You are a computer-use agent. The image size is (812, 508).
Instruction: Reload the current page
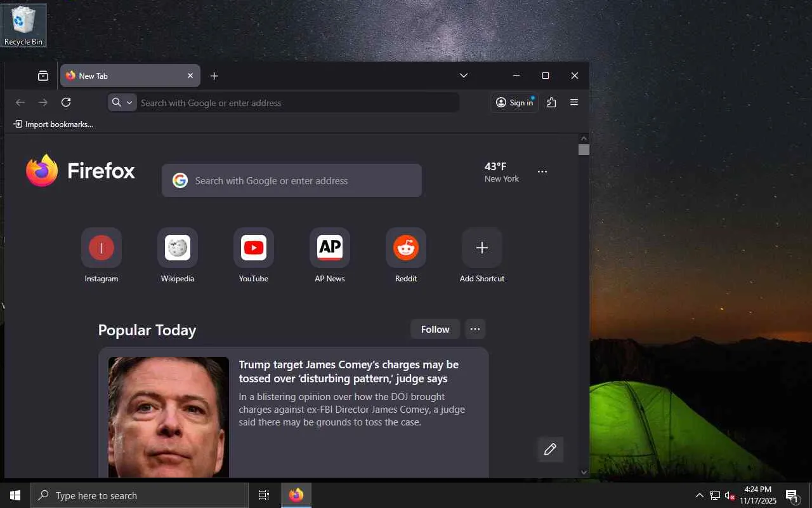tap(66, 102)
